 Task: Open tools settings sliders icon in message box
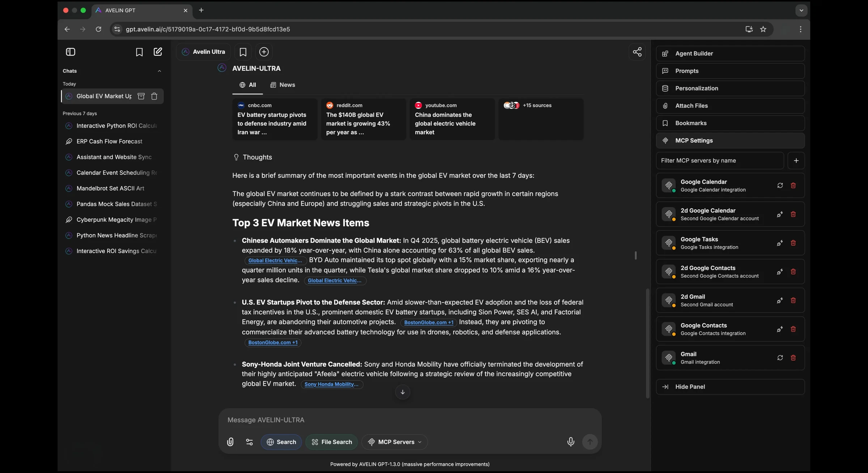[249, 442]
